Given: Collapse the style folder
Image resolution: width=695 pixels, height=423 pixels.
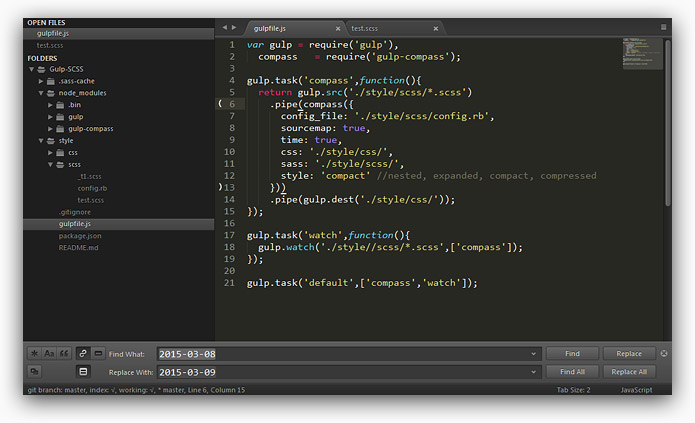Looking at the screenshot, I should [41, 141].
